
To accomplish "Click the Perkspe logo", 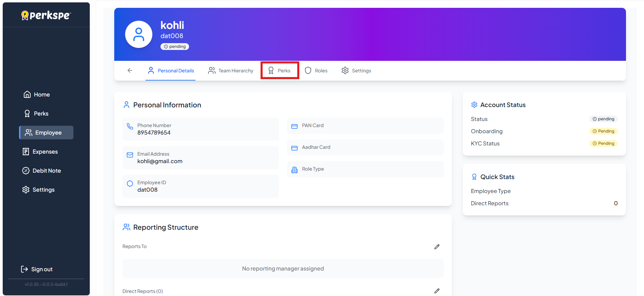I will click(x=46, y=15).
